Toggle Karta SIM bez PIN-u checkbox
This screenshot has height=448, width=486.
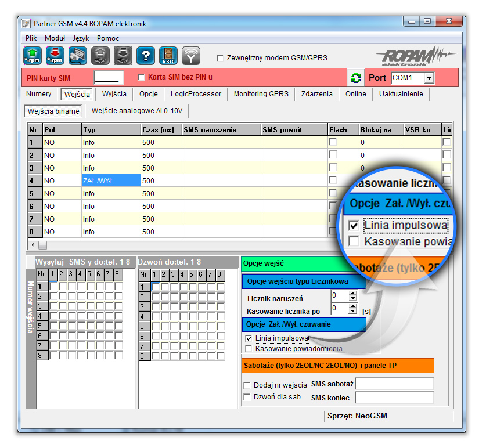tap(141, 77)
